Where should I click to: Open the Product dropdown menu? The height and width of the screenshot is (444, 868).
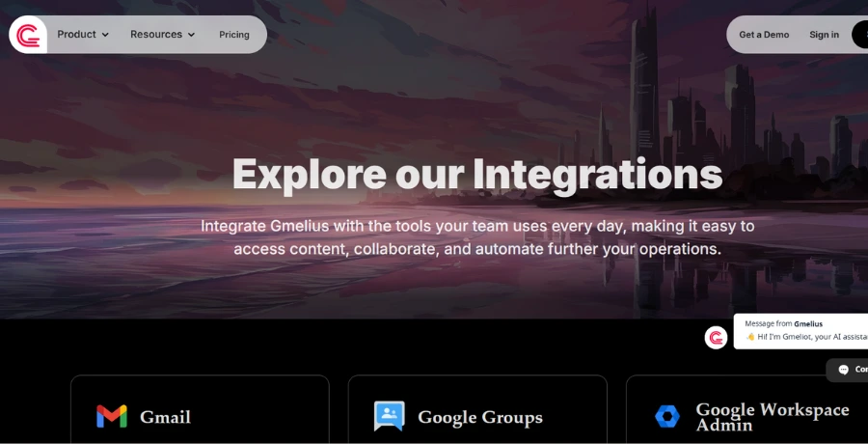[x=83, y=35]
